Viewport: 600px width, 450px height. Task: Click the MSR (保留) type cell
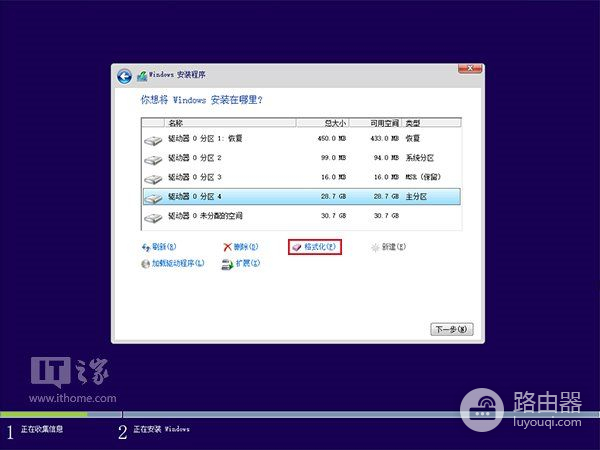tap(423, 177)
